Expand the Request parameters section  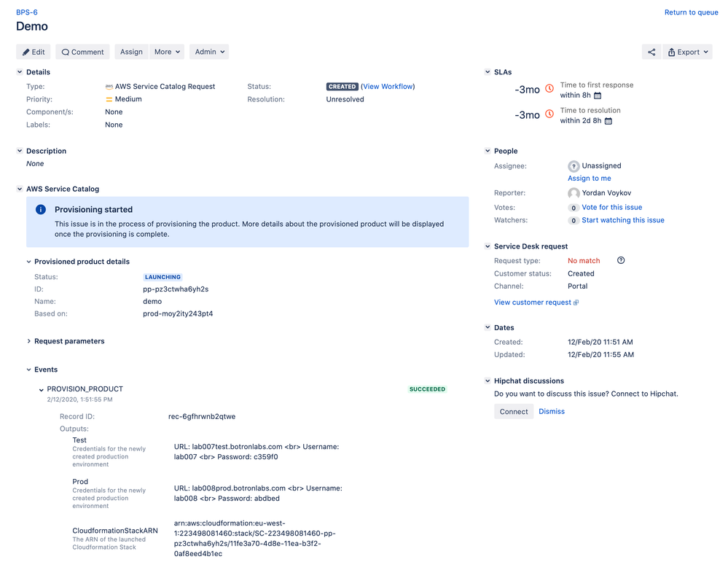click(x=28, y=340)
